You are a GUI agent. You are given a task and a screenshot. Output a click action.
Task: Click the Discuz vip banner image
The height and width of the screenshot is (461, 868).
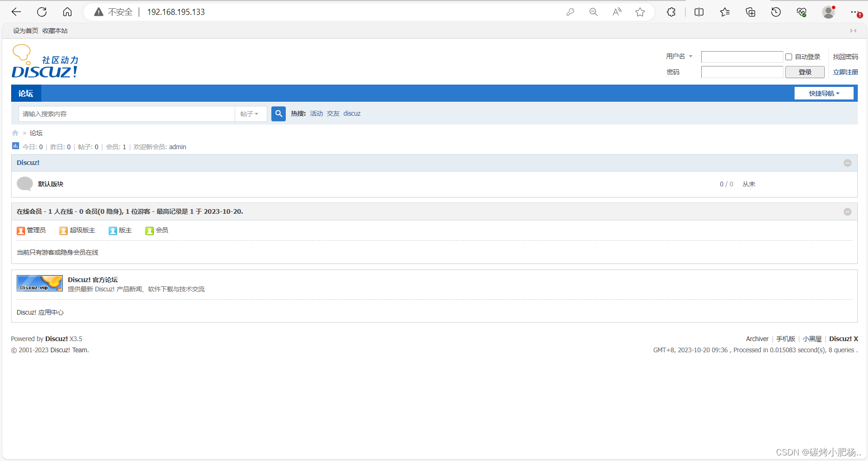[39, 283]
